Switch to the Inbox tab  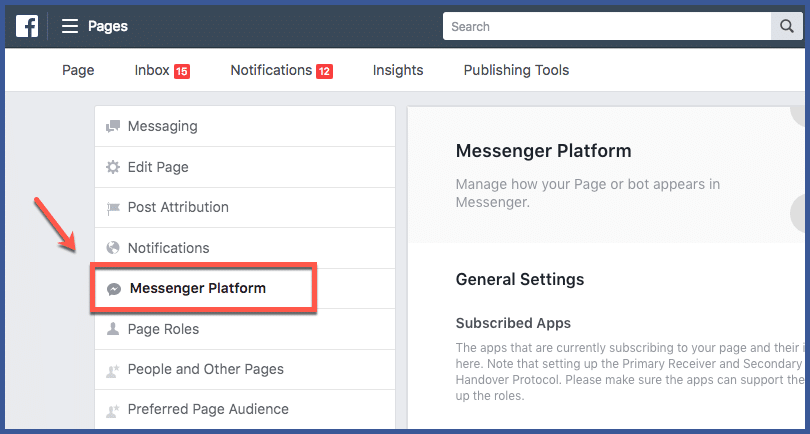tap(153, 70)
